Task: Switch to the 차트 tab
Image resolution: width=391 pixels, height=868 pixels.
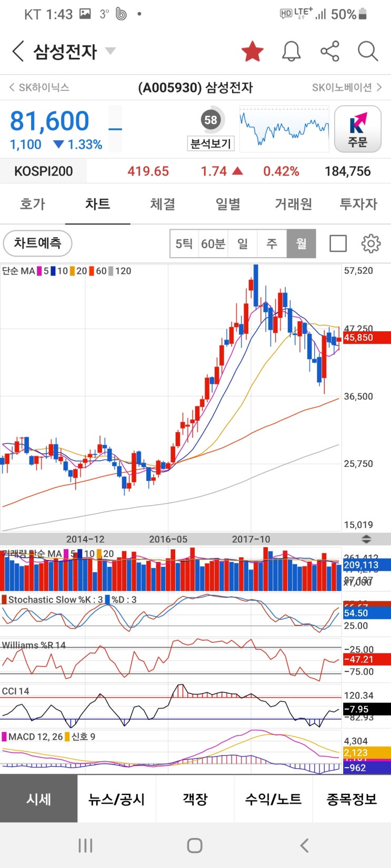Action: [x=98, y=204]
